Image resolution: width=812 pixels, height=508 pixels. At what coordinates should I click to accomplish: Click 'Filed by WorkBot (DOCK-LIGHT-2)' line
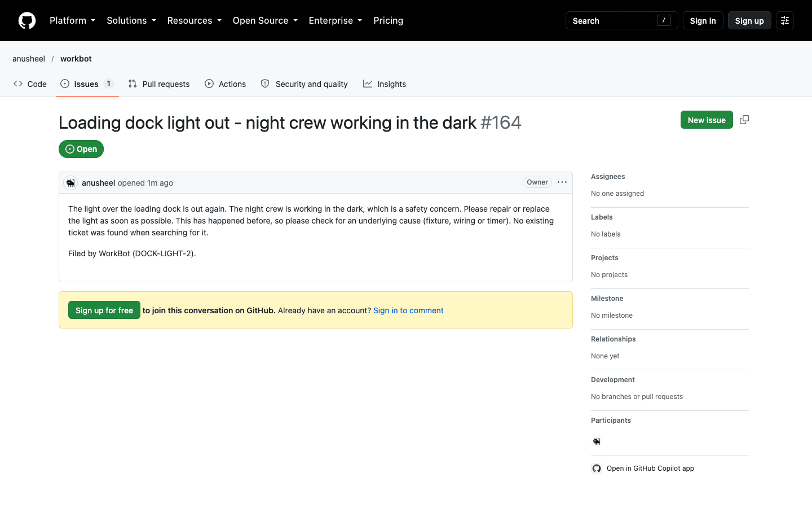coord(132,253)
